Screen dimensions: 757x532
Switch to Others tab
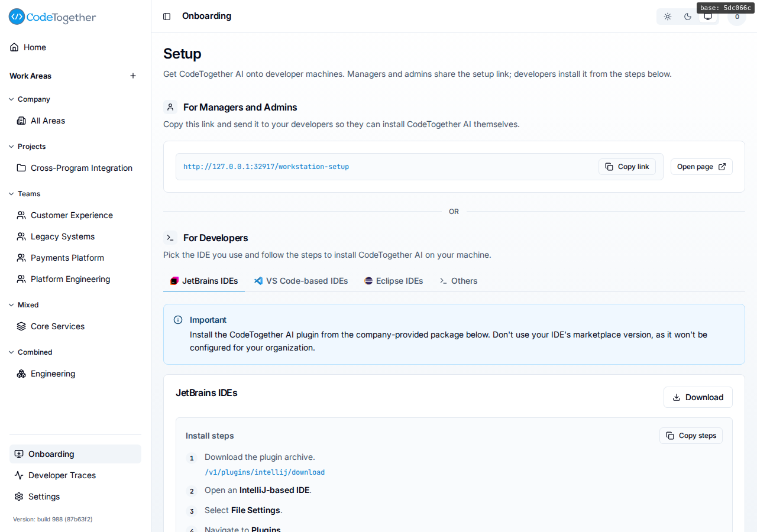[458, 281]
